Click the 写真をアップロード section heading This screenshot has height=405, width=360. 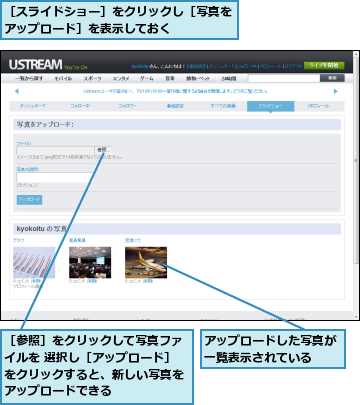(x=45, y=125)
